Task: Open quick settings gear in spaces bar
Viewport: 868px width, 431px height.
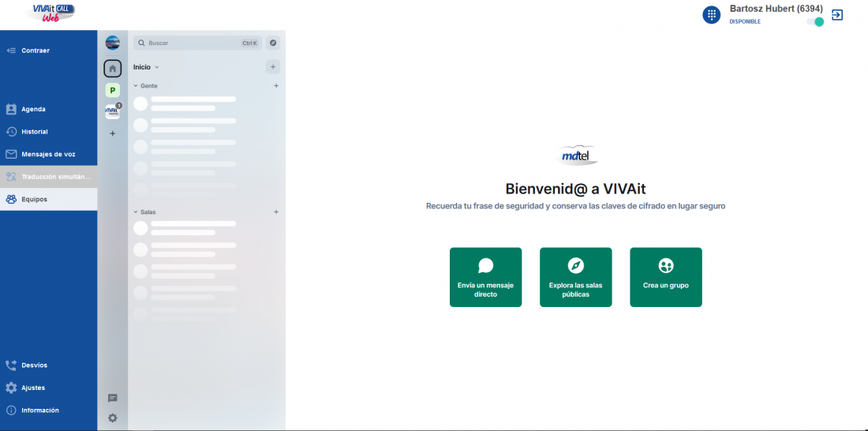Action: coord(112,418)
